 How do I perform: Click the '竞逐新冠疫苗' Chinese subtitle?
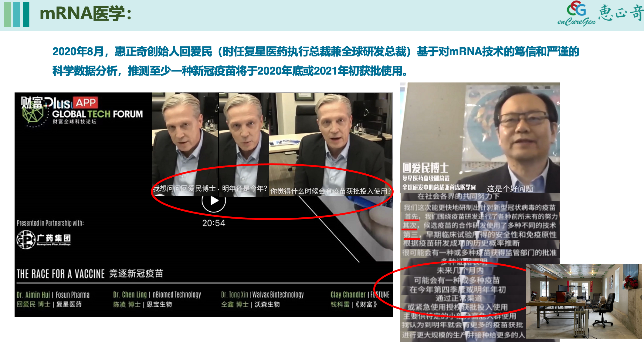click(x=136, y=273)
